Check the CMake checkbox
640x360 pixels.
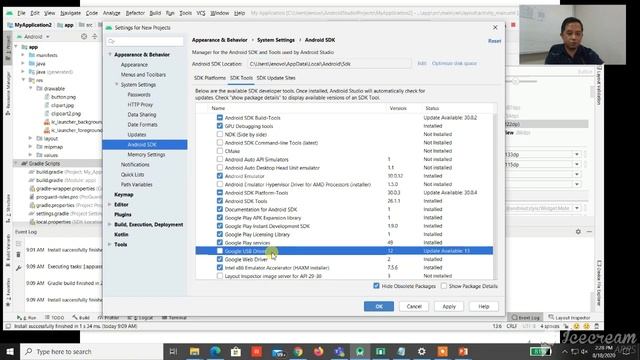tap(220, 151)
